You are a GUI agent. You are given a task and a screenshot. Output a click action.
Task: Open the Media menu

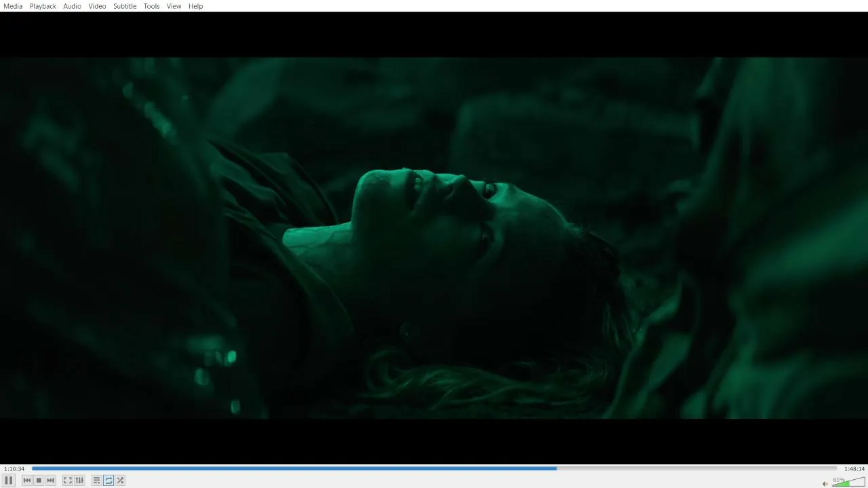click(13, 6)
